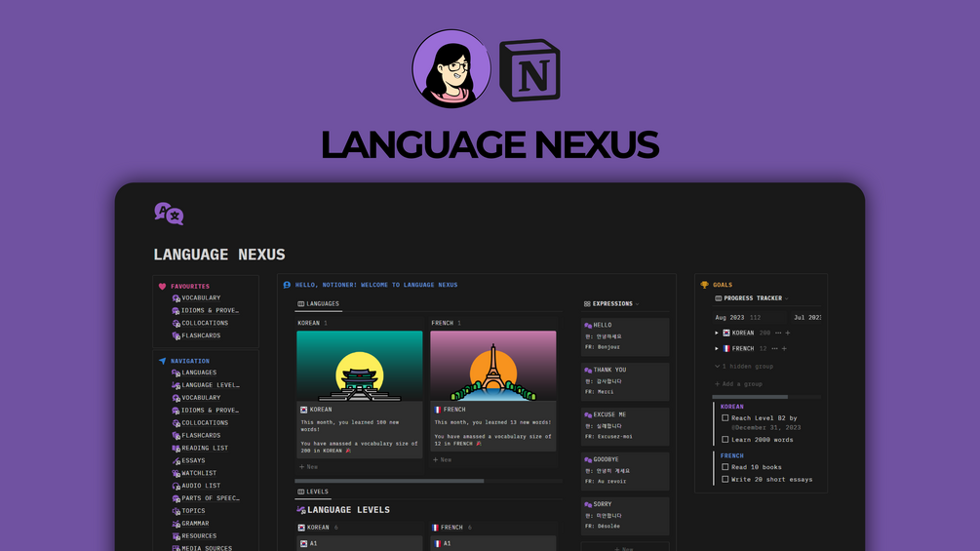The width and height of the screenshot is (980, 551).
Task: Click the icon on the HELLO expression card
Action: 587,326
